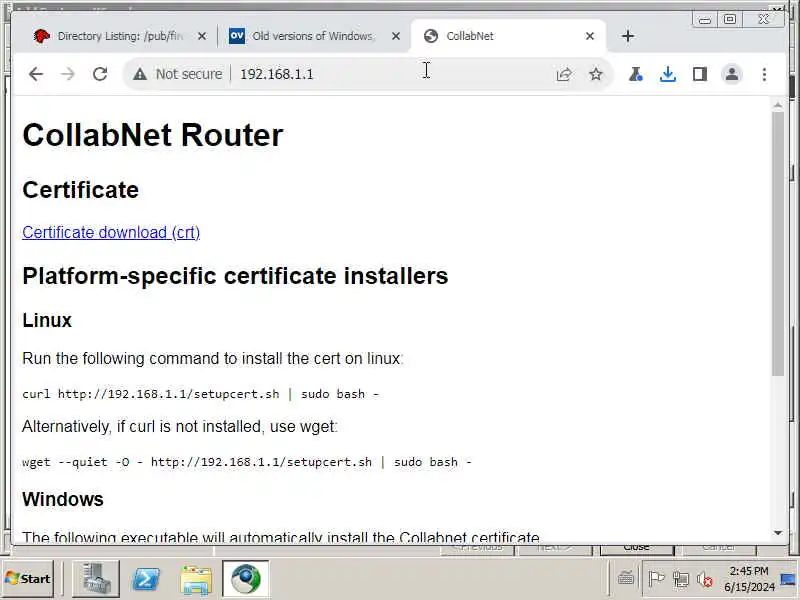Reload the current page
Screen dimensions: 800x600
(x=100, y=74)
